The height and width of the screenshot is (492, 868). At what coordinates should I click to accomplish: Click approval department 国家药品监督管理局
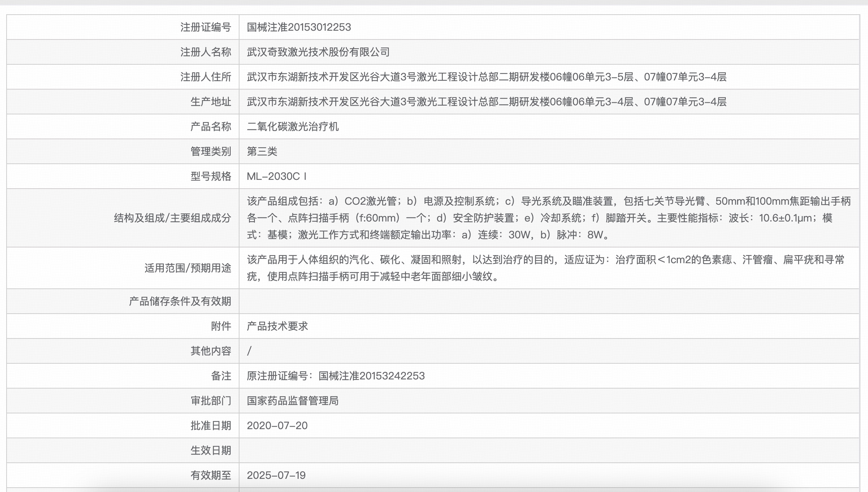coord(293,401)
